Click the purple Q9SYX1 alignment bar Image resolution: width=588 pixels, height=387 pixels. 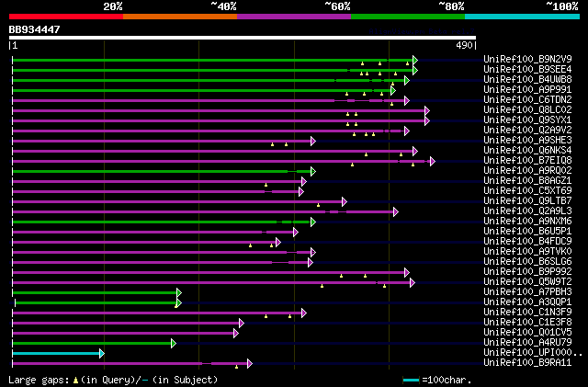[x=219, y=120]
